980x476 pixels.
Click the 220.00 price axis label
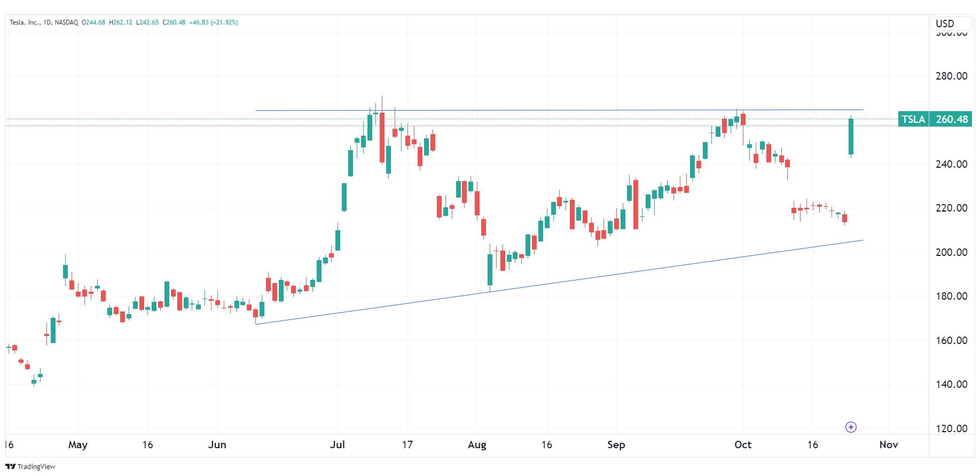point(951,208)
